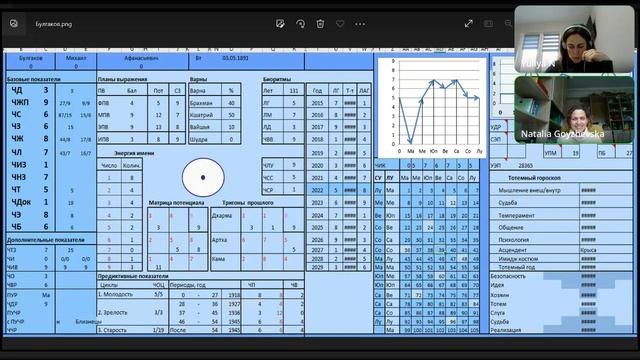Select the ЧЖП row label
This screenshot has width=640, height=360.
tap(20, 102)
